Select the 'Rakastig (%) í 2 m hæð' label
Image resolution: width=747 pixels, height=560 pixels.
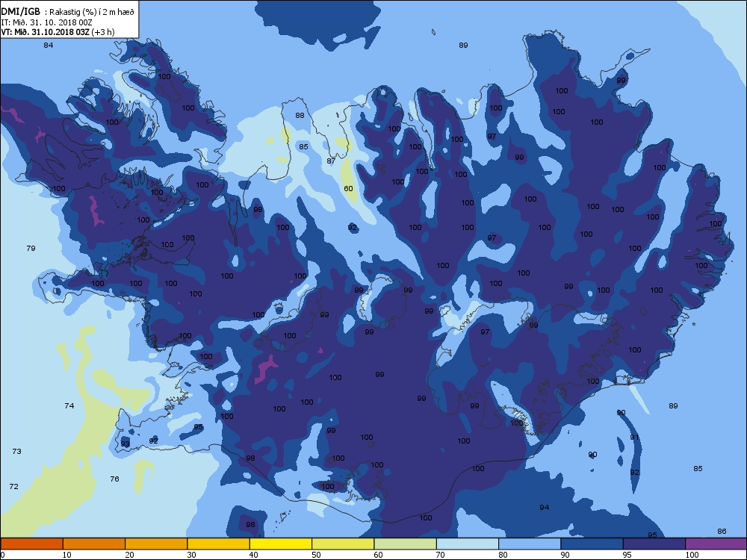(91, 13)
